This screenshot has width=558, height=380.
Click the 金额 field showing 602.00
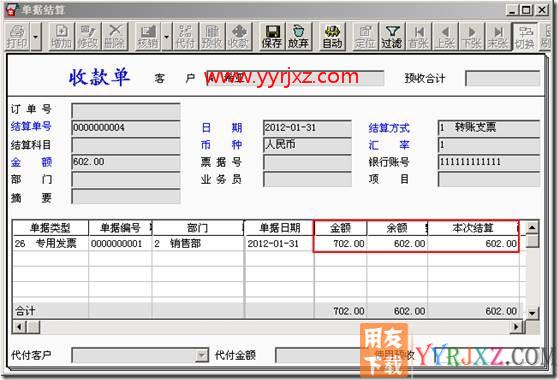(126, 162)
